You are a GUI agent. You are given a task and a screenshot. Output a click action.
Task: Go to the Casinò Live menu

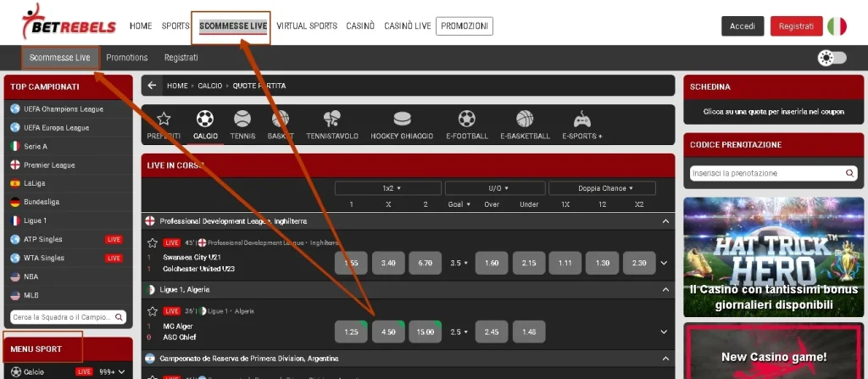(407, 26)
